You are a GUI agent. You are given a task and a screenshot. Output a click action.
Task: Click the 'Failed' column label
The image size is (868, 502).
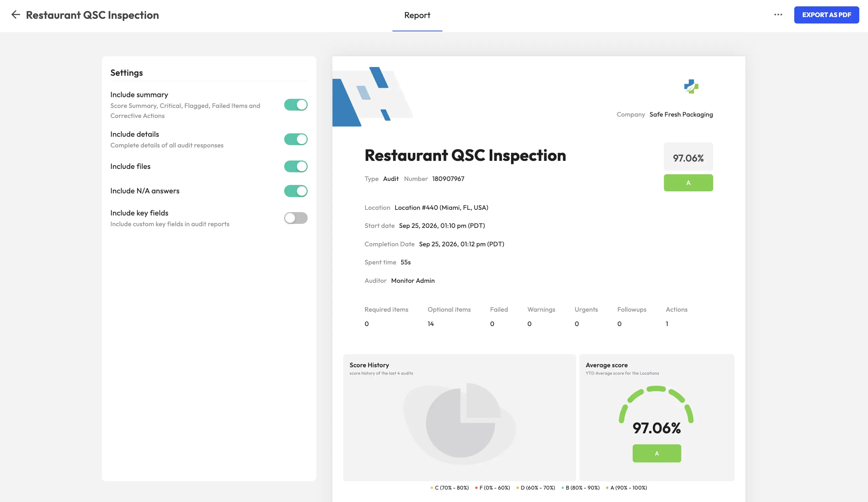(x=499, y=310)
